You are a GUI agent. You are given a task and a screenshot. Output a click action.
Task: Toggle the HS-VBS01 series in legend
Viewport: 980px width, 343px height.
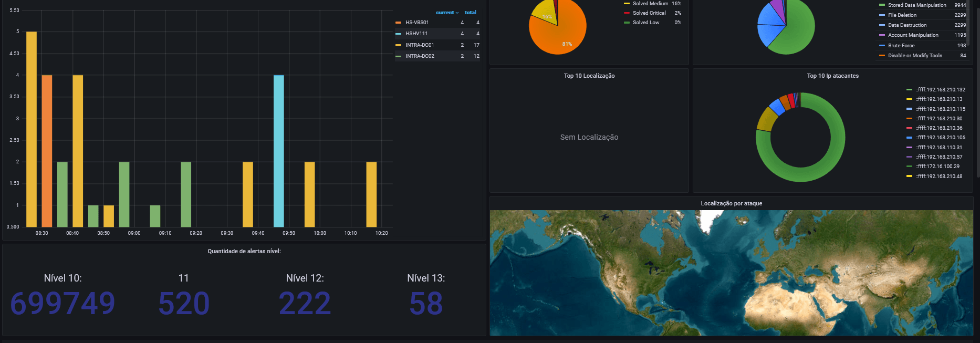[417, 23]
